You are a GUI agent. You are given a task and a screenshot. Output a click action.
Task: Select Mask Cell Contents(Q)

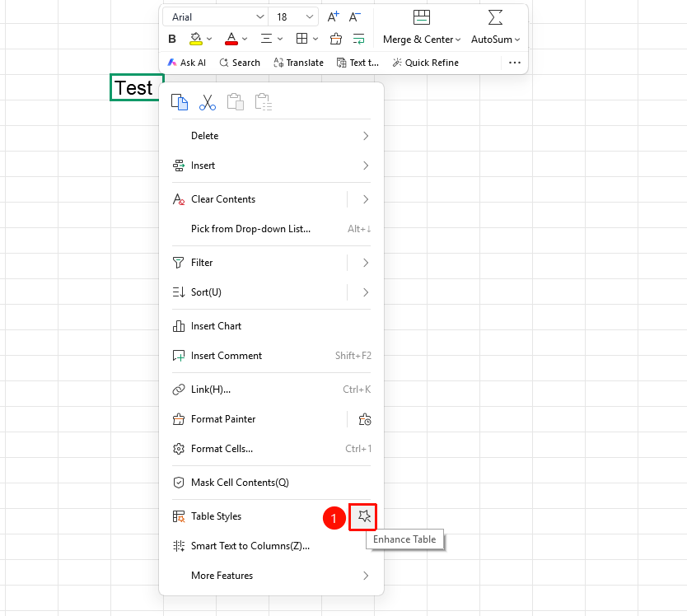click(271, 483)
